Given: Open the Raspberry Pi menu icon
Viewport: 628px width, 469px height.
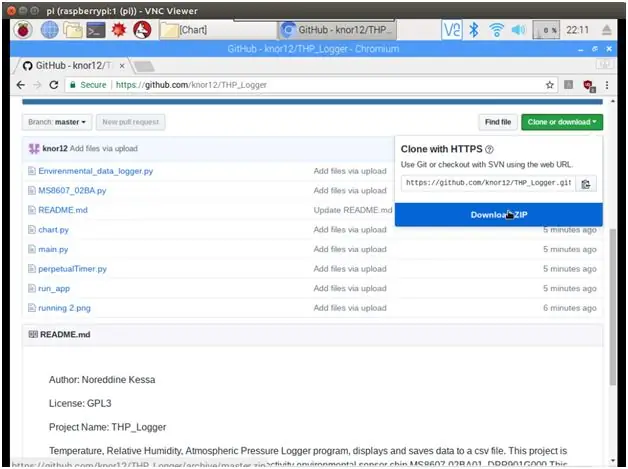Looking at the screenshot, I should point(23,30).
